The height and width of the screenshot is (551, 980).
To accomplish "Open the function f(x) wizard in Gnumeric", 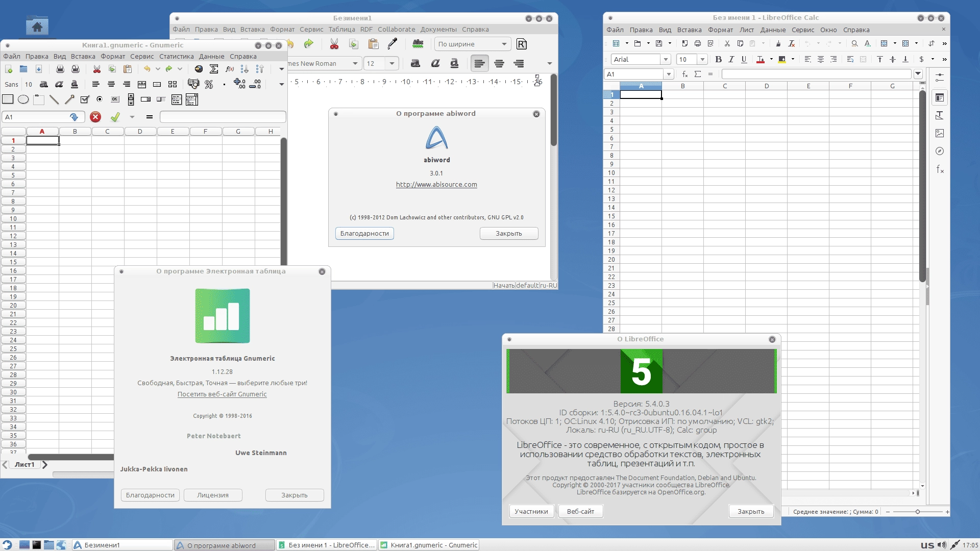I will (230, 69).
